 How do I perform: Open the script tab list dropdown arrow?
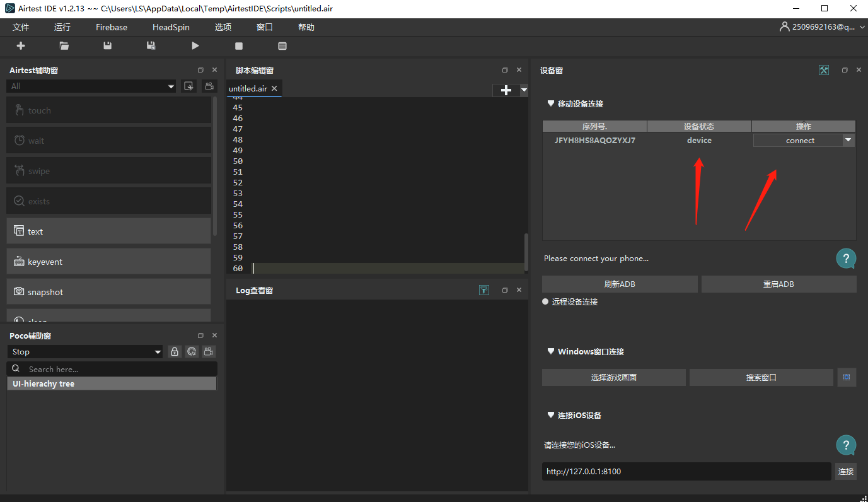tap(524, 90)
